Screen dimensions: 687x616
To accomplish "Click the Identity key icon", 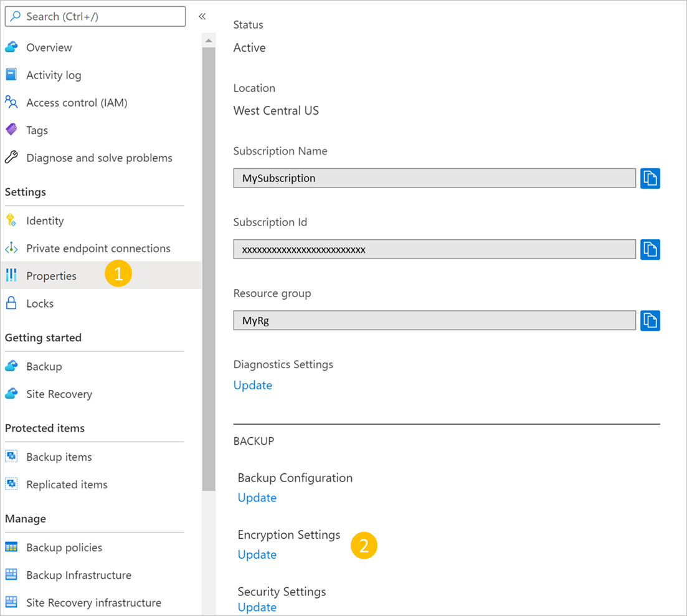I will point(11,220).
